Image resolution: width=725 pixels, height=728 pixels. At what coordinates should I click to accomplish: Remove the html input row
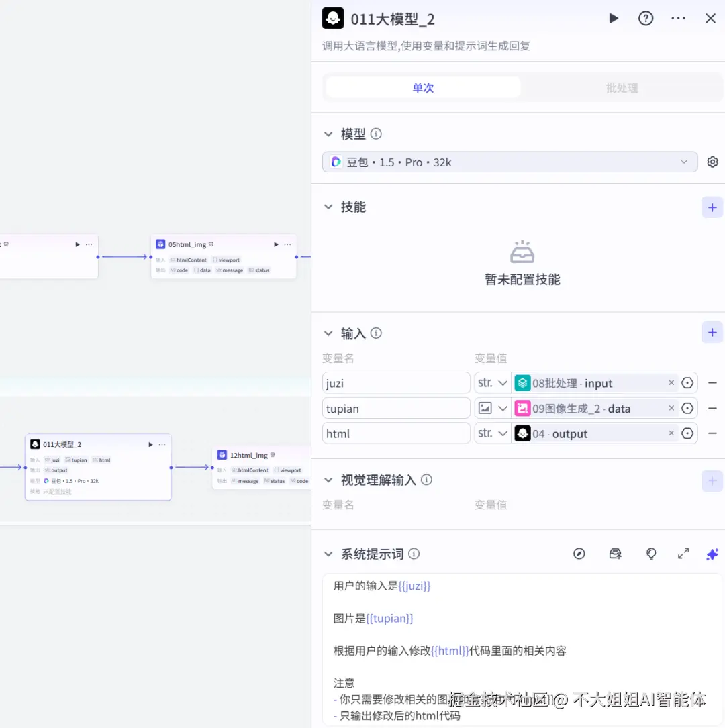pos(712,433)
